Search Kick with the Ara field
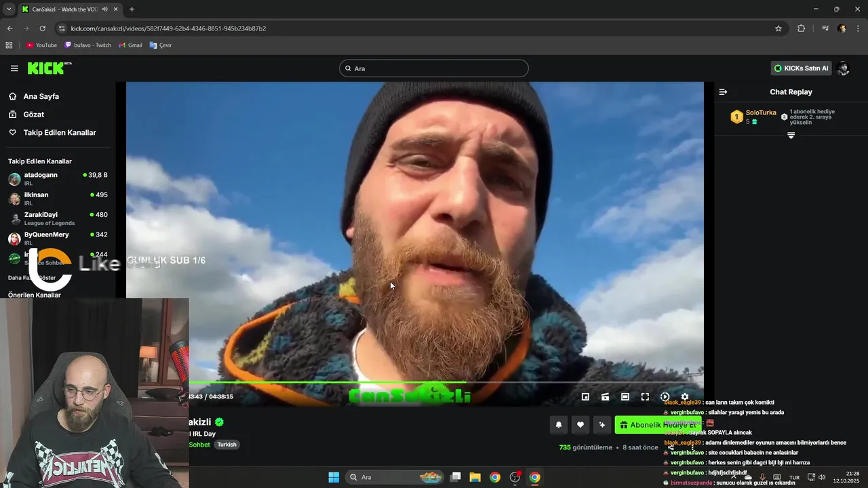Screen dimensions: 868x488 pyautogui.click(x=433, y=68)
